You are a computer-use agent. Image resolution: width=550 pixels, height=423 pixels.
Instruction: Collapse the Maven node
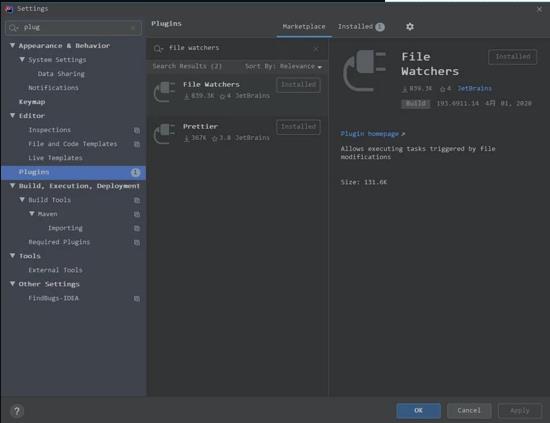point(32,214)
